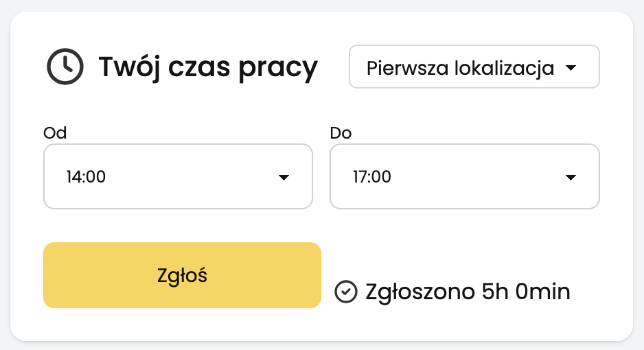Select the 17:00 value text

point(372,177)
